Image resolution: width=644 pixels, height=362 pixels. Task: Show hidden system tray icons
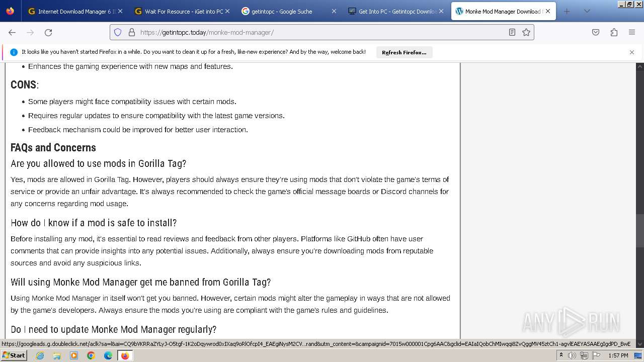[x=561, y=355]
